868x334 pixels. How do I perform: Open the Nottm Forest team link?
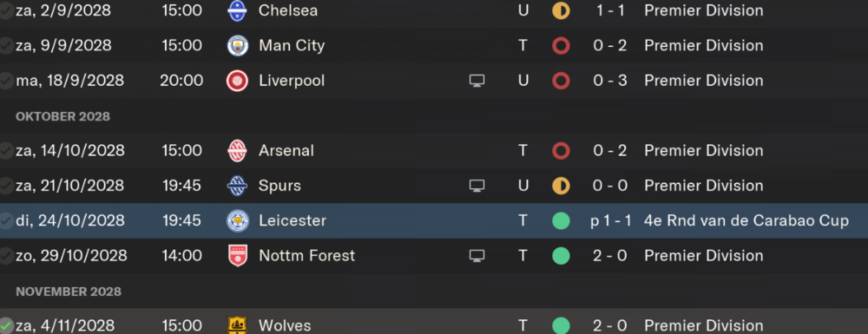306,256
